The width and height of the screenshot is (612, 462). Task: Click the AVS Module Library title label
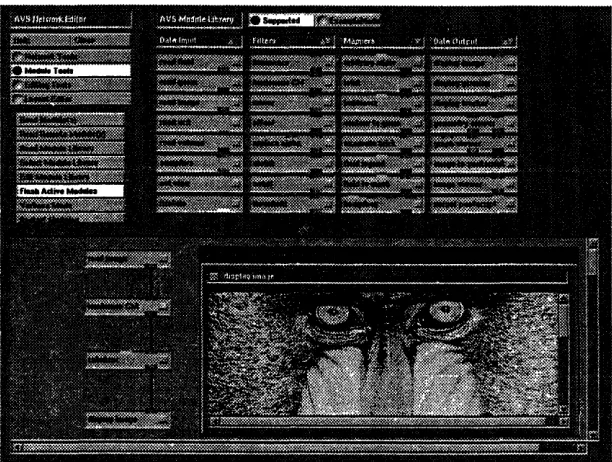point(197,20)
